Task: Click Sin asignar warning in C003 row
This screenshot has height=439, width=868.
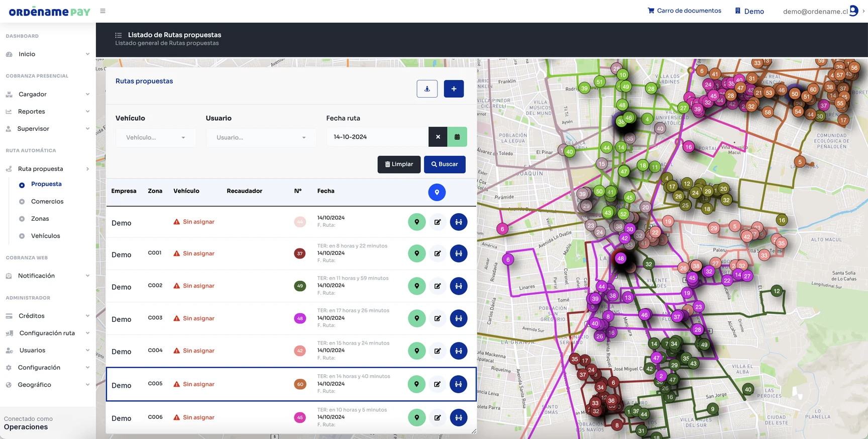Action: click(x=194, y=318)
